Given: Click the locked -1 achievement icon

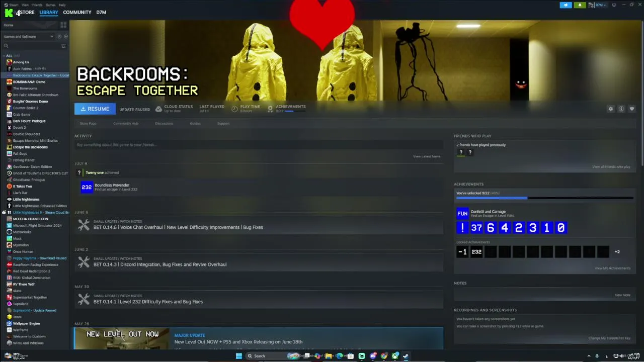Looking at the screenshot, I should click(462, 252).
